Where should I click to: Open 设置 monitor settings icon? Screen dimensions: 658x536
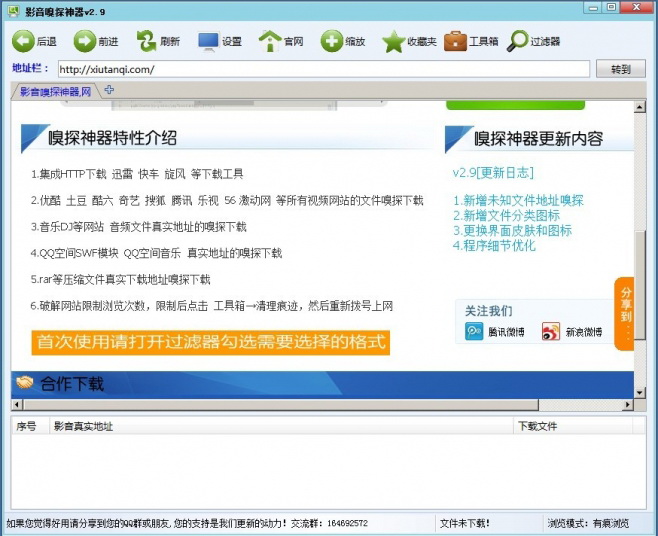pos(208,42)
